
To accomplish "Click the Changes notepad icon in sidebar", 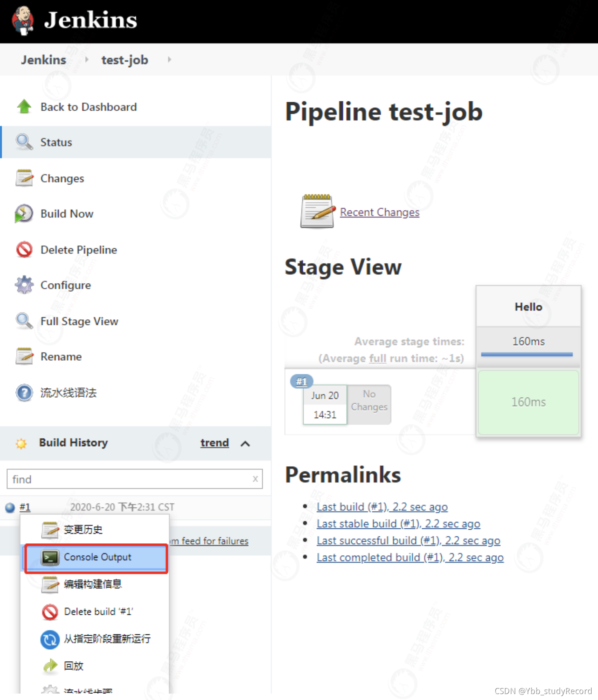I will tap(24, 178).
